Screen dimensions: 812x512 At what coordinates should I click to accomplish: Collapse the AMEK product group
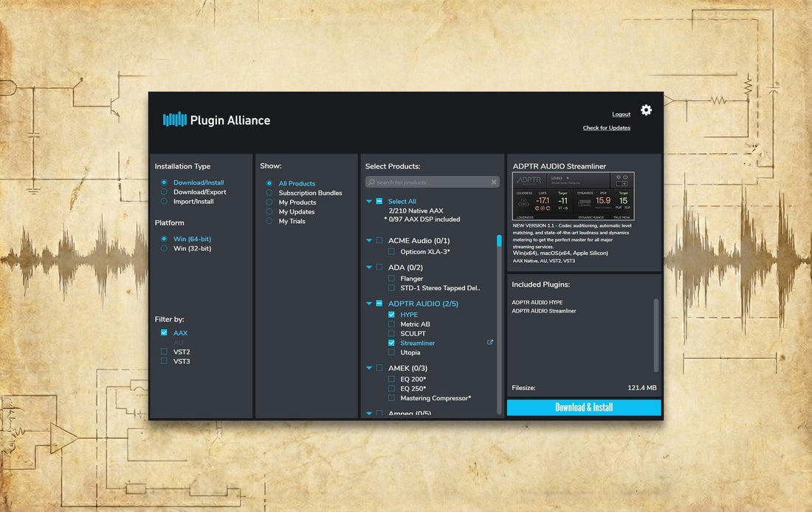pyautogui.click(x=368, y=368)
